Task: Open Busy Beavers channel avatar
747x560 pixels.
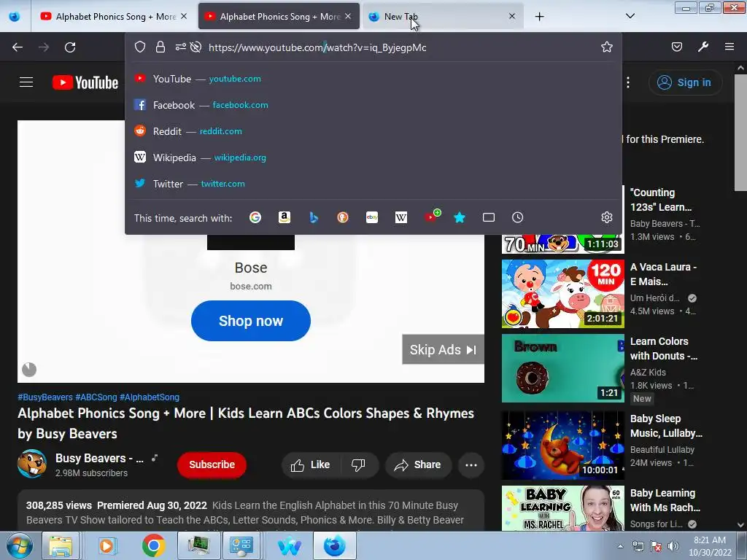Action: [32, 464]
